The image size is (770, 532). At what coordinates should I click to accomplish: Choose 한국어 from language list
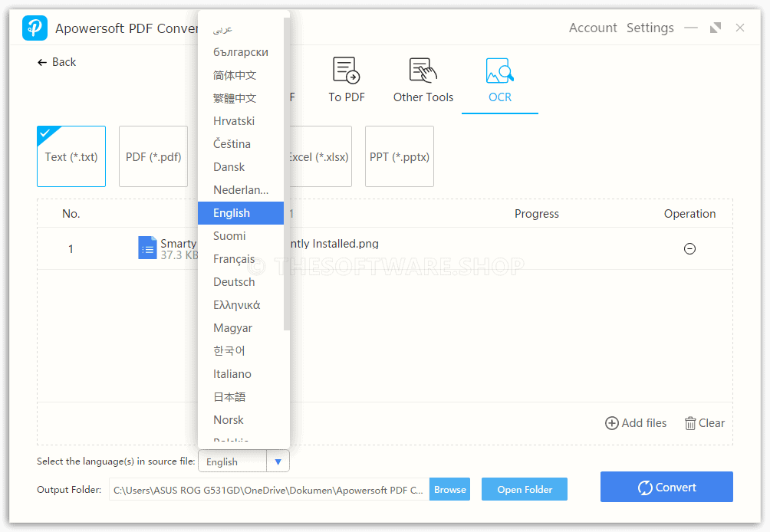241,351
